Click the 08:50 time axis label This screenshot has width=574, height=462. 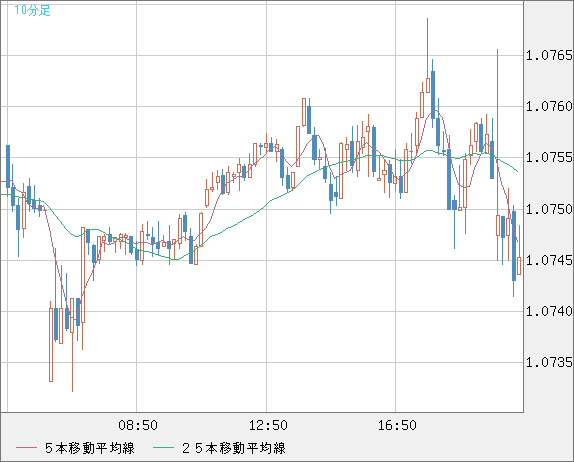click(138, 425)
